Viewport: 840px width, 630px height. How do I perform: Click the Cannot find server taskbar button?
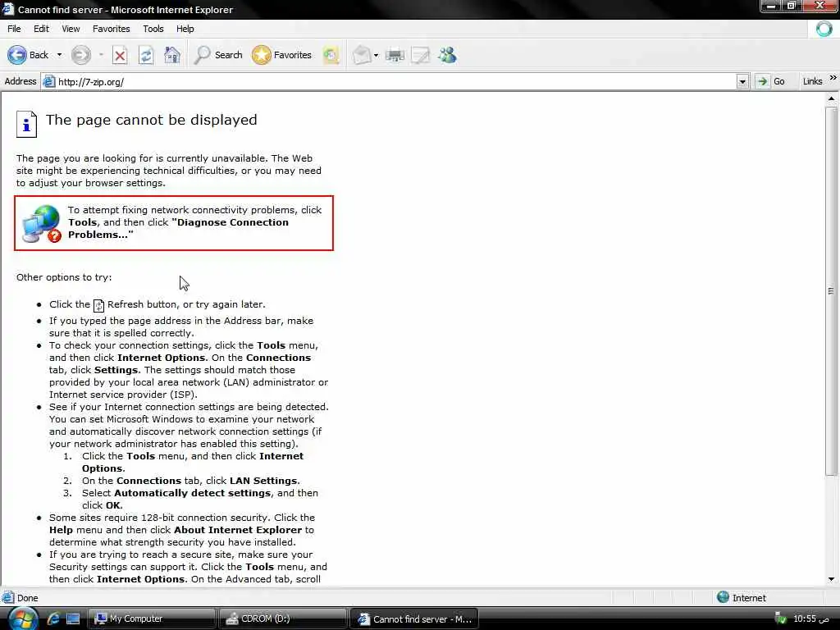tap(414, 619)
